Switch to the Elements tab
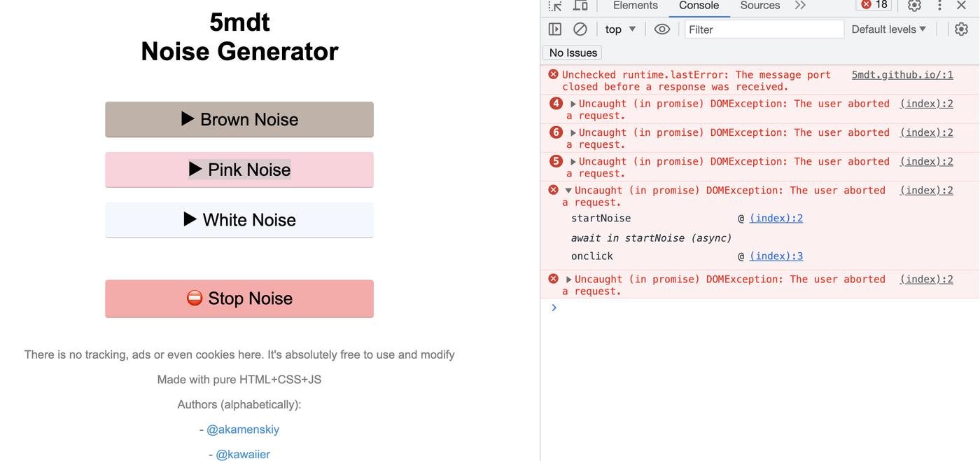 [635, 6]
